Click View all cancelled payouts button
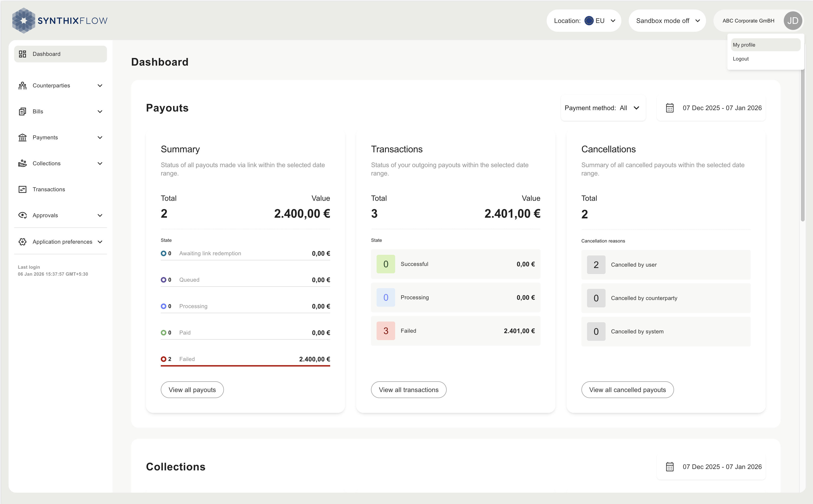Viewport: 813px width, 504px height. coord(628,390)
